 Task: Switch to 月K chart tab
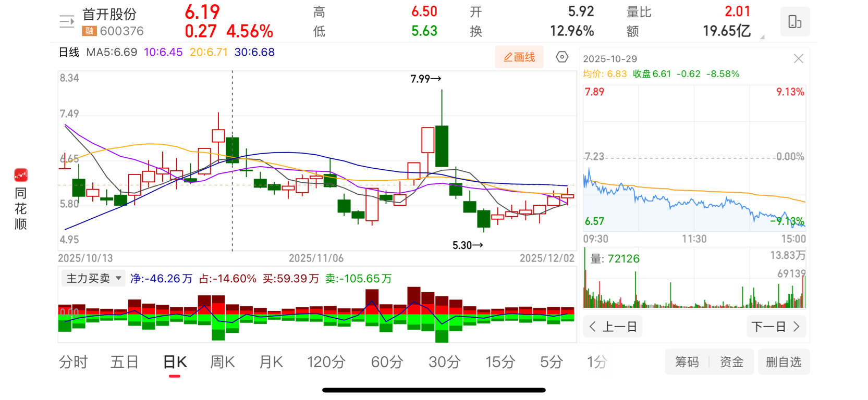(x=271, y=362)
